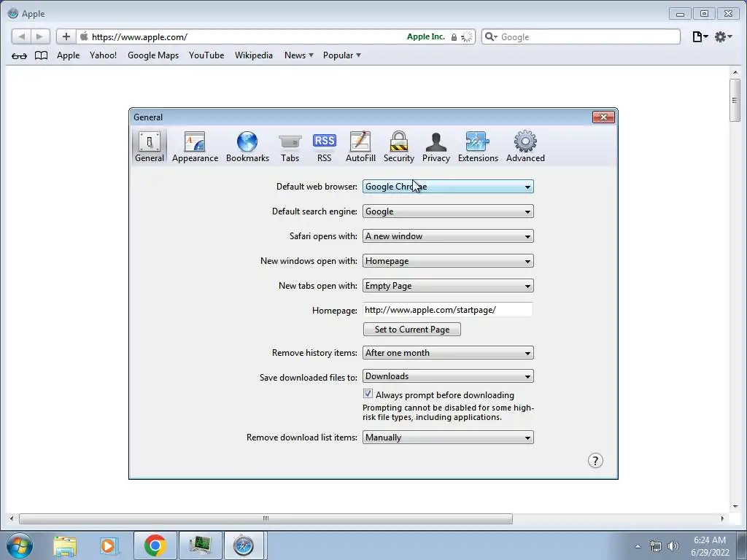This screenshot has width=747, height=560.
Task: Open the system monitor taskbar app
Action: (x=200, y=545)
